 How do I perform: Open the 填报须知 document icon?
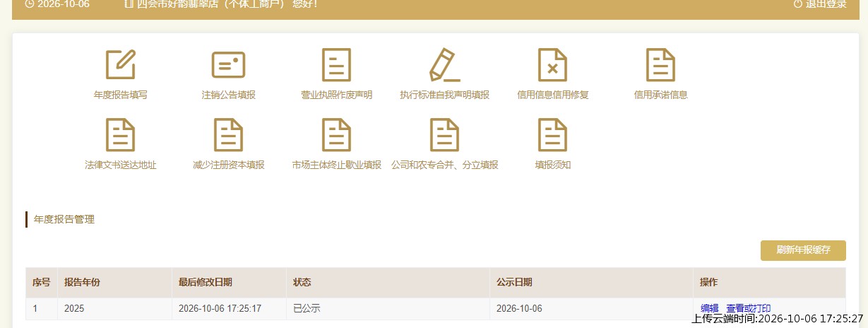point(552,135)
